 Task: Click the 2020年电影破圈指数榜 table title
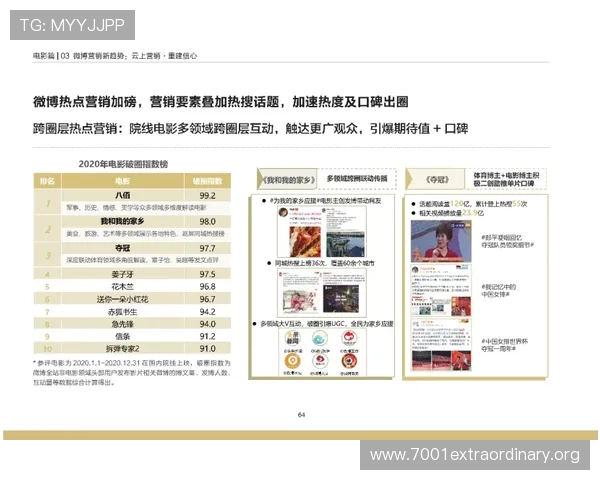123,164
